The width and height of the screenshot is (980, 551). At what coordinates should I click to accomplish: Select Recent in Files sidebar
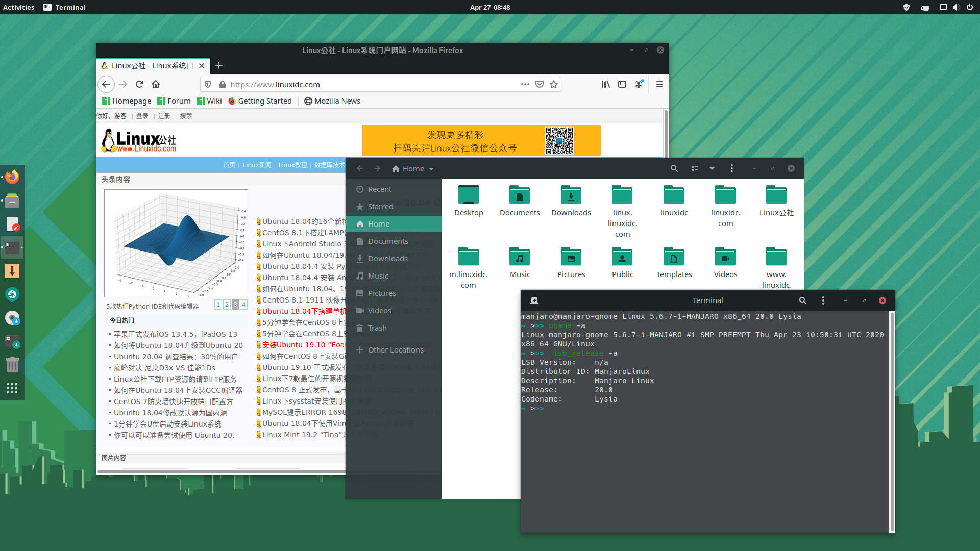click(x=393, y=189)
